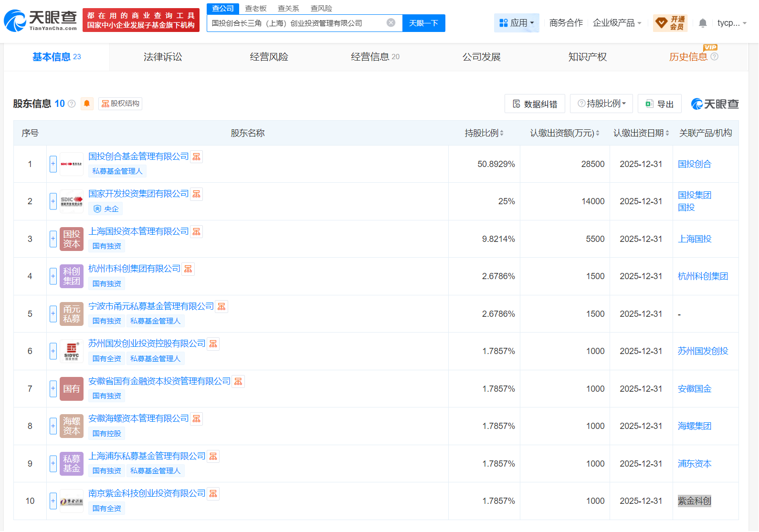Click the help icon next to 股东信息 10
759x532 pixels.
(x=72, y=104)
